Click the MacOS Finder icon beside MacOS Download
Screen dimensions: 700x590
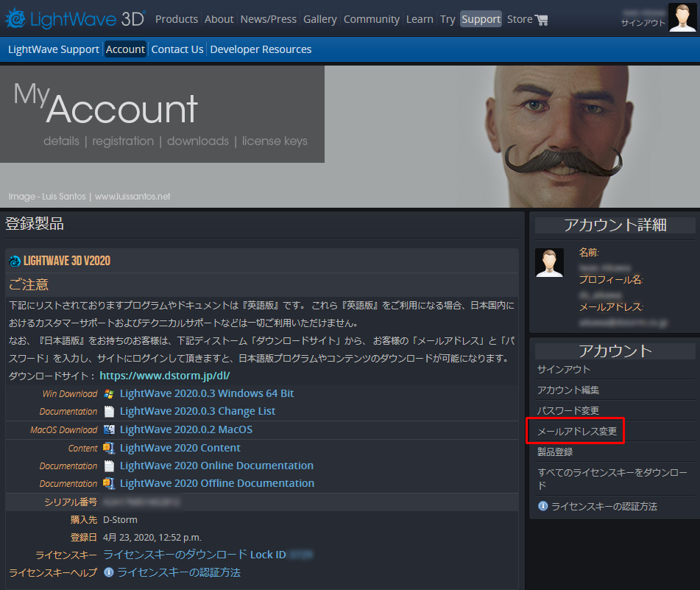click(109, 429)
